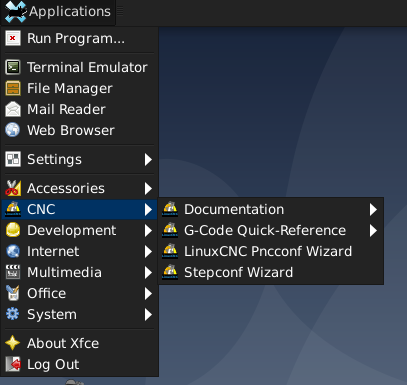Click the File Manager drawer icon
The image size is (407, 385).
[x=13, y=88]
